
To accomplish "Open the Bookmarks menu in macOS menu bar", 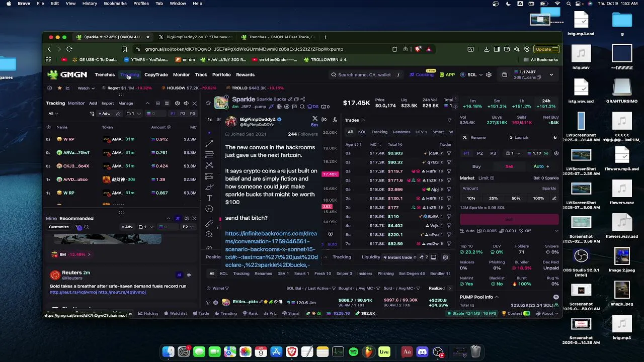I will [x=115, y=4].
